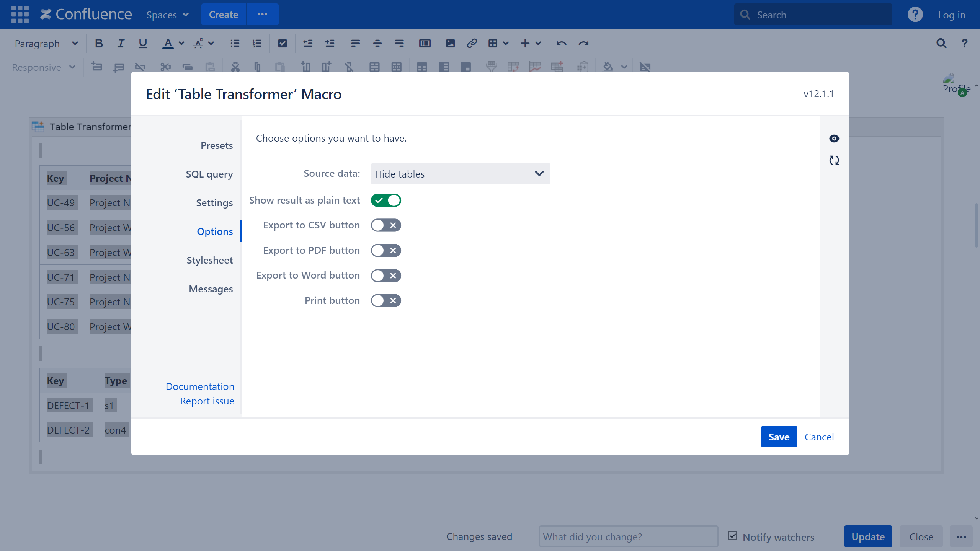Expand the Paragraph style dropdown
980x551 pixels.
pyautogui.click(x=46, y=44)
